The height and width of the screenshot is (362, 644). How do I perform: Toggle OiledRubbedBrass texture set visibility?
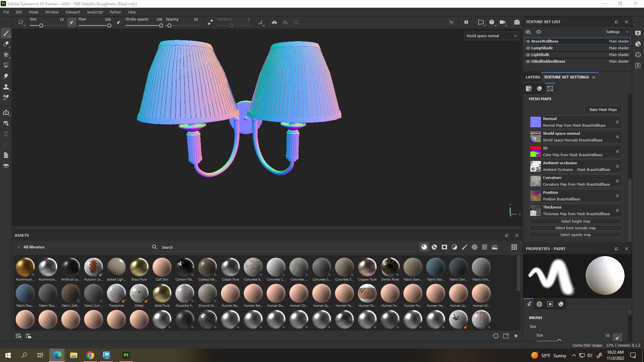click(528, 61)
